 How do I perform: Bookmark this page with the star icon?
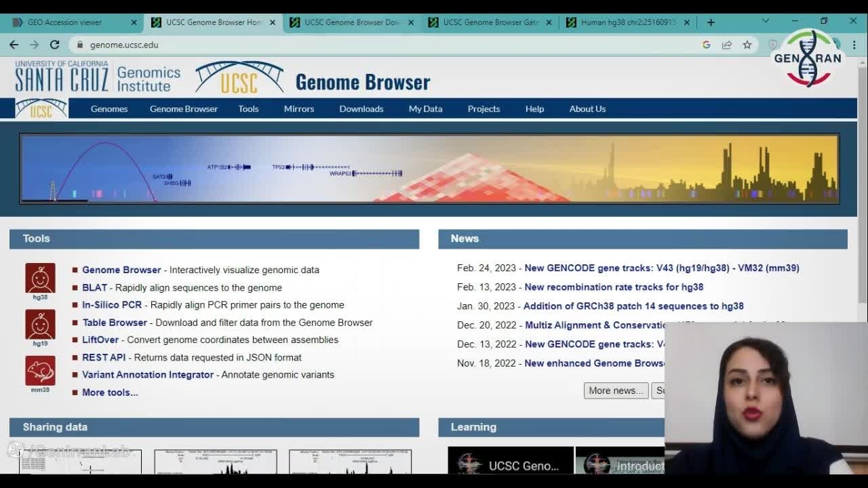click(x=747, y=45)
